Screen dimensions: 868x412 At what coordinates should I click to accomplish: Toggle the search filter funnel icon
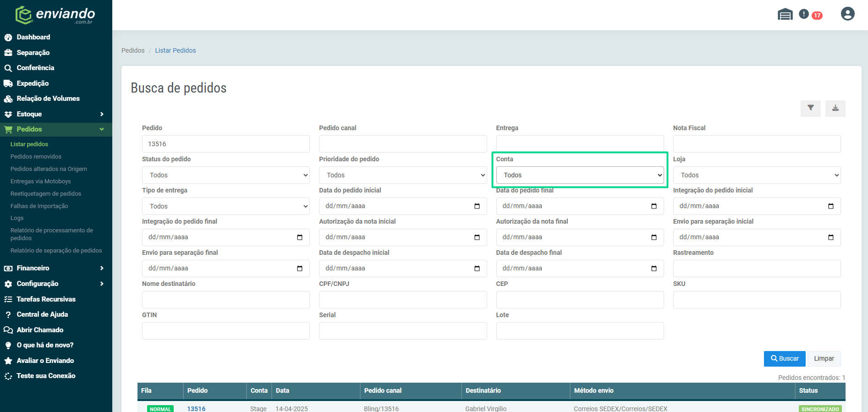pyautogui.click(x=811, y=108)
